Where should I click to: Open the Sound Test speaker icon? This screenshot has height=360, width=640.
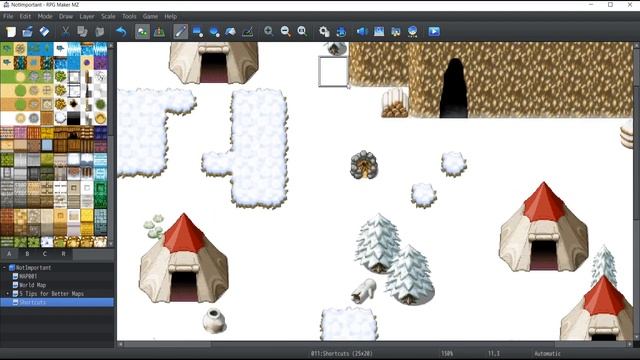point(362,31)
